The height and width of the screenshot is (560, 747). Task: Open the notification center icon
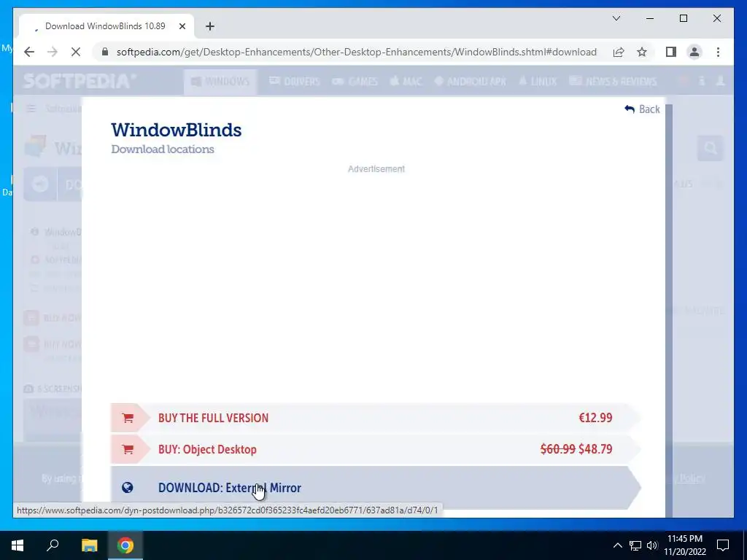click(x=723, y=545)
